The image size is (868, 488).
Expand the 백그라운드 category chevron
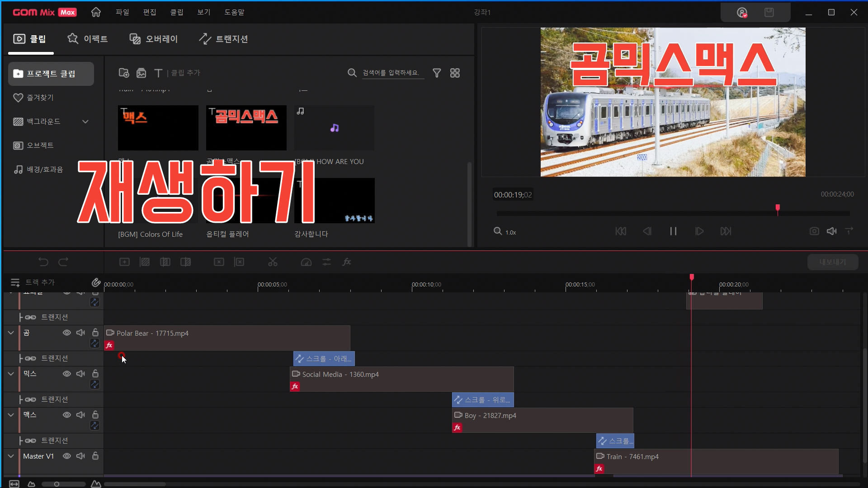85,122
